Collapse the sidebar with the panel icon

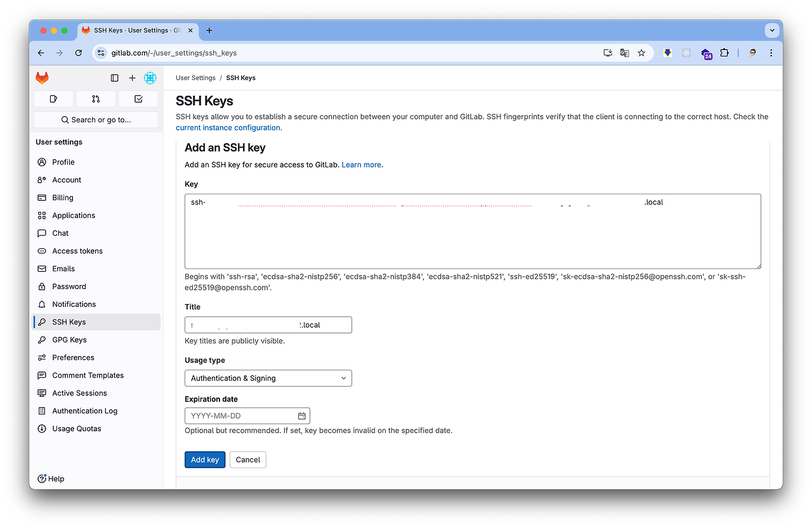[114, 77]
